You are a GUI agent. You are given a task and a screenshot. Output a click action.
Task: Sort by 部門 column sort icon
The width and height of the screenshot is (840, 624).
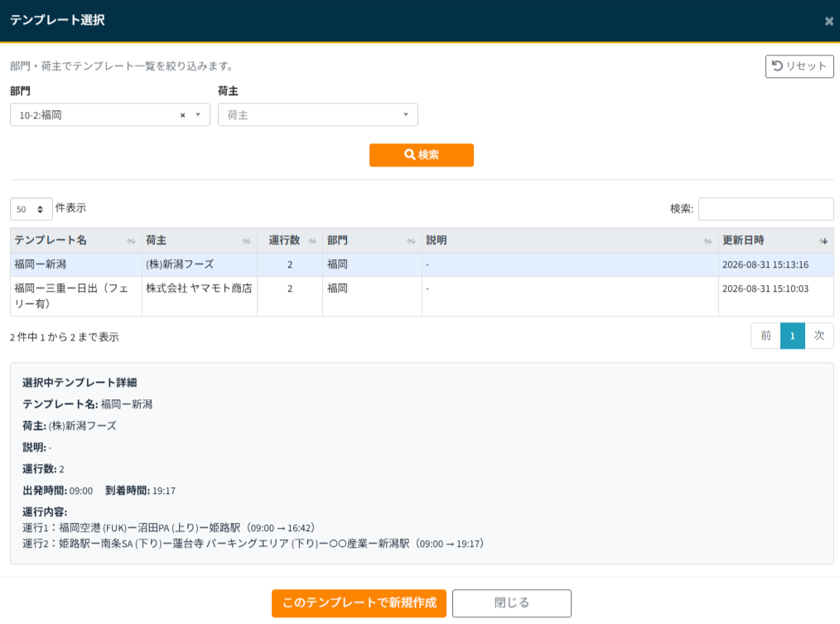click(411, 241)
